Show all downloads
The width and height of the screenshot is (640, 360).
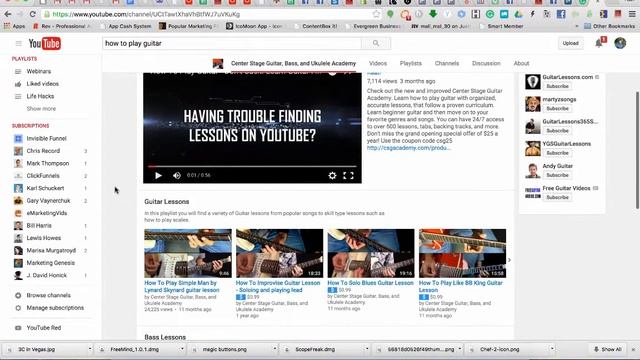point(608,349)
